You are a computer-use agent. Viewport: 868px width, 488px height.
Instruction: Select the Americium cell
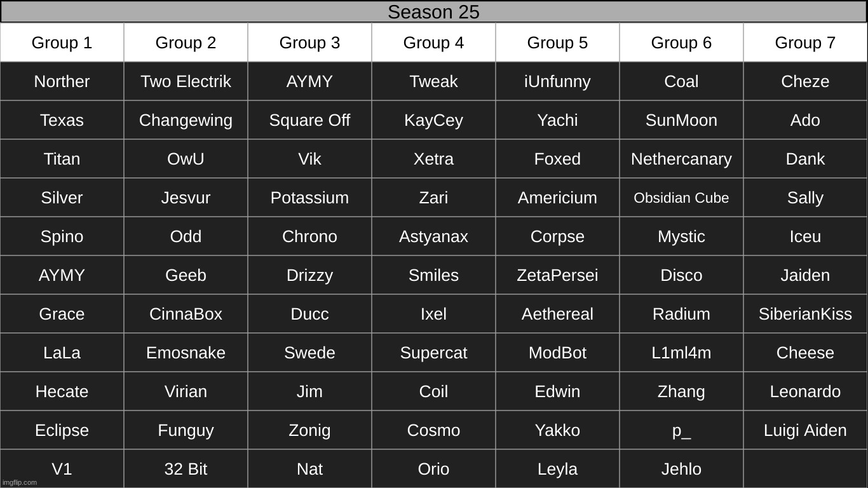tap(557, 198)
